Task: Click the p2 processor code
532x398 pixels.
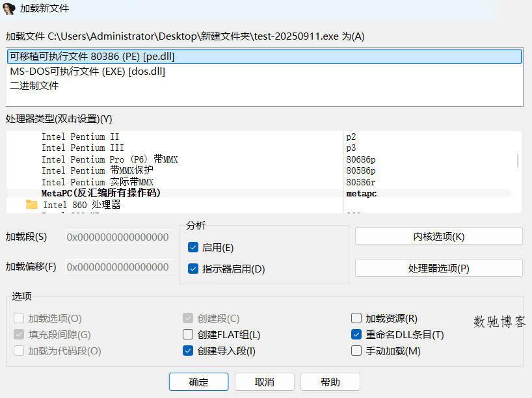Action: click(351, 137)
